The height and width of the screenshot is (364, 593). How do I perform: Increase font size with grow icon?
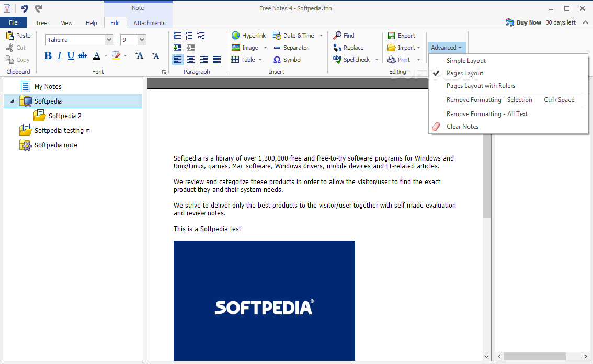tap(140, 55)
